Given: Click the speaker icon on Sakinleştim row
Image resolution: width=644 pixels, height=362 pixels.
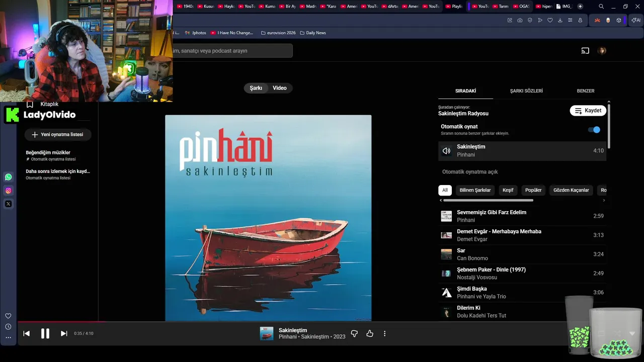Looking at the screenshot, I should tap(446, 151).
